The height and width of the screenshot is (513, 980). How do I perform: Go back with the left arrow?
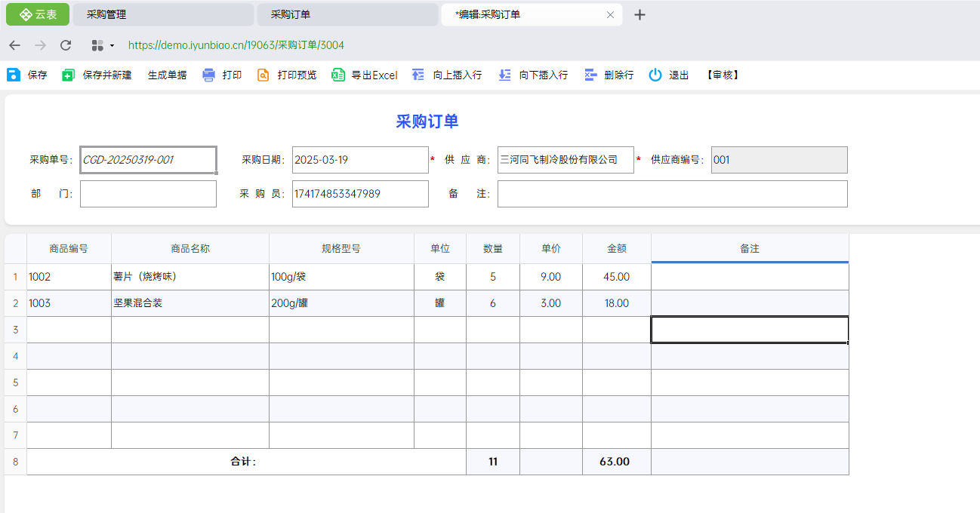click(14, 45)
